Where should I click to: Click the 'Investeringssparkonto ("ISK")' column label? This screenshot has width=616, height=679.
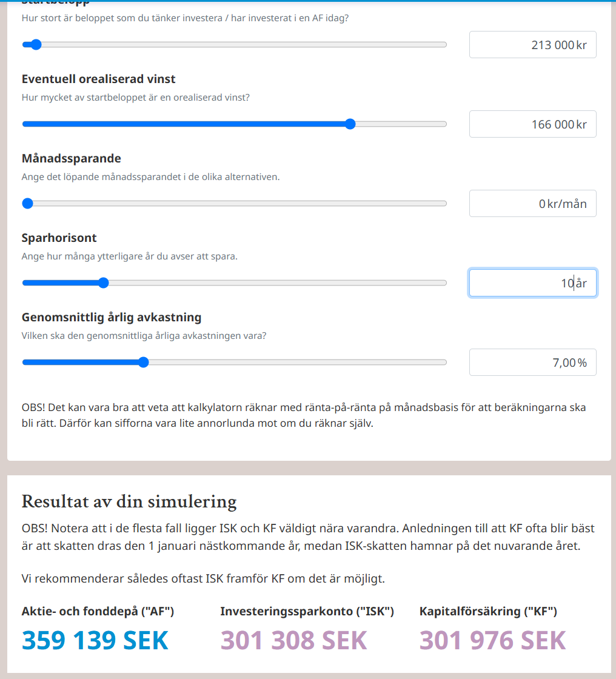coord(307,612)
